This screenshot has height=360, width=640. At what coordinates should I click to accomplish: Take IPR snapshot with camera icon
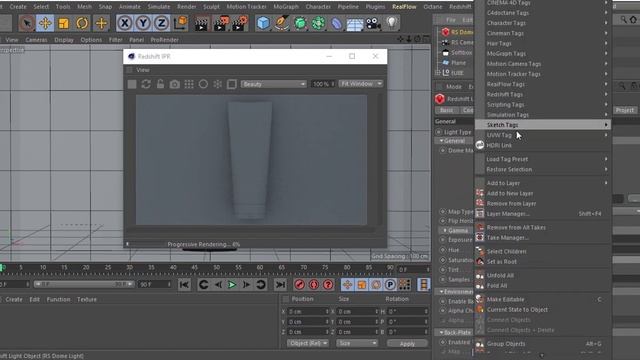[x=175, y=84]
